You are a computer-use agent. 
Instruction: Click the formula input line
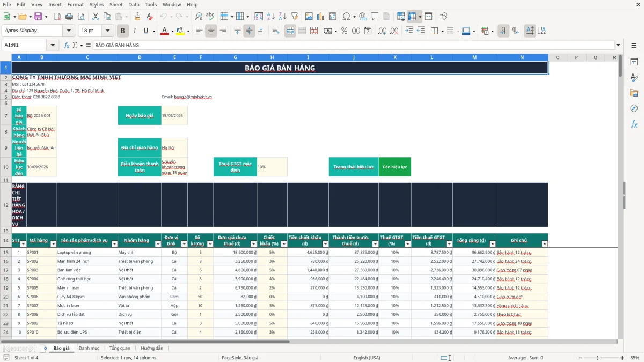[353, 45]
